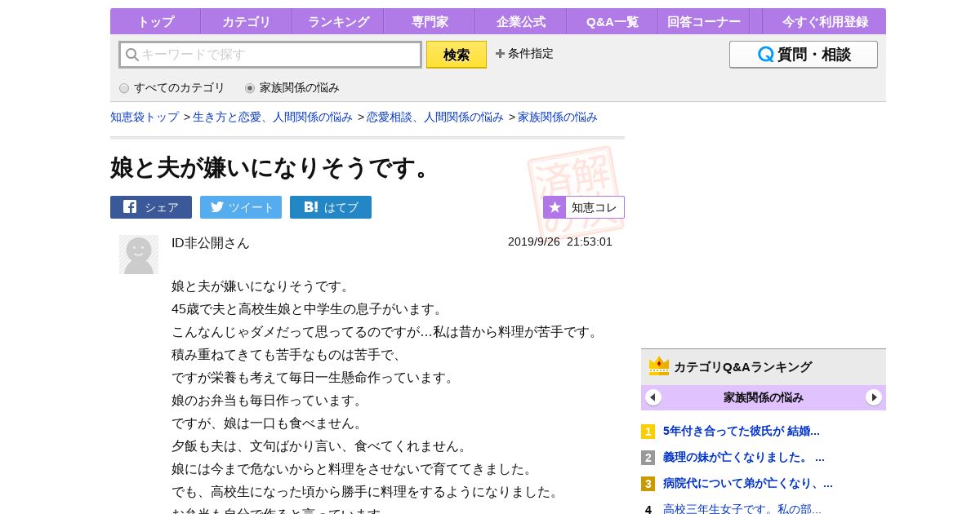The width and height of the screenshot is (980, 514).
Task: Click the rank number 4 in ranking
Action: pos(648,509)
